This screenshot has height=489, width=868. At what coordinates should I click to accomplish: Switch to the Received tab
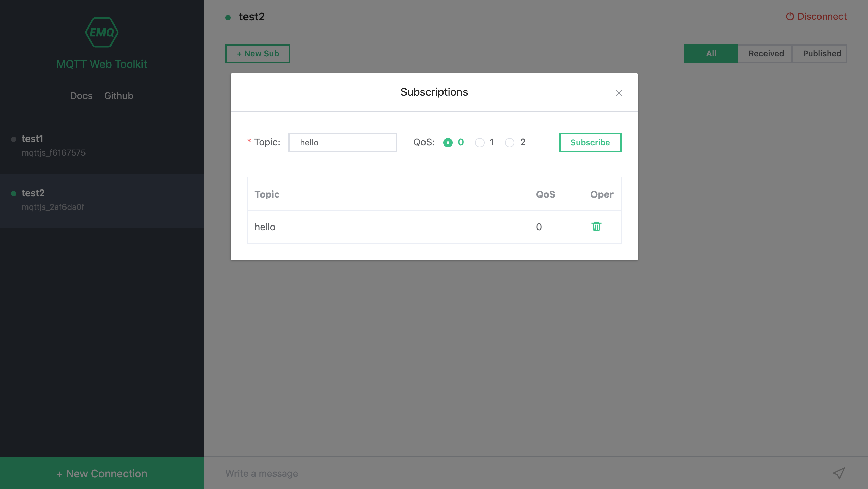tap(766, 53)
